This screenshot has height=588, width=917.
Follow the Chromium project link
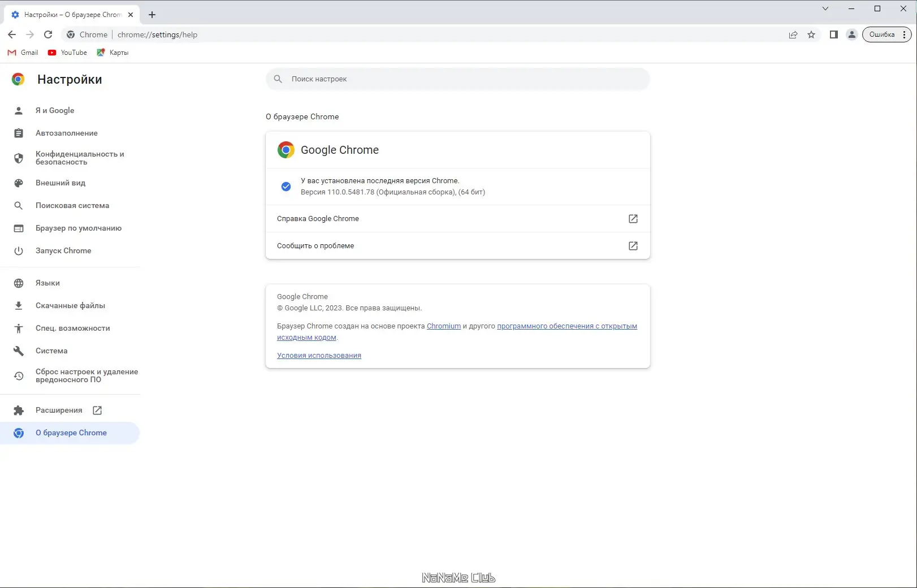click(x=443, y=326)
